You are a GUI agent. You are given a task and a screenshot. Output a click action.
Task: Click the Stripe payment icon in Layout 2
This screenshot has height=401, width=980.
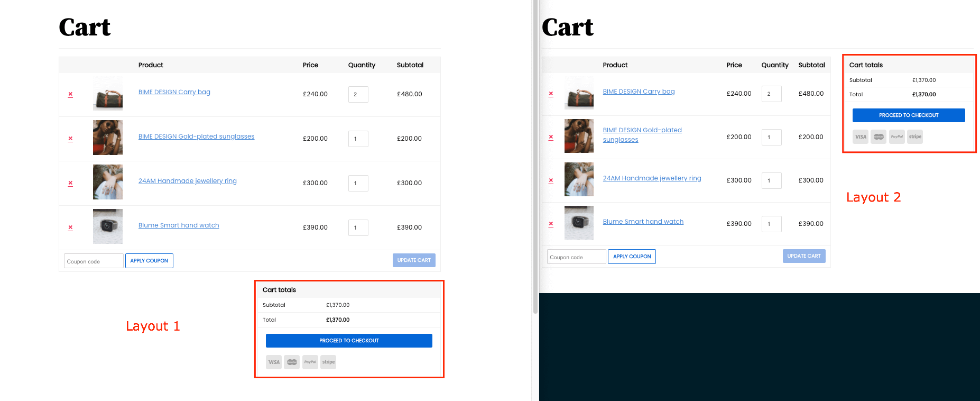(915, 137)
